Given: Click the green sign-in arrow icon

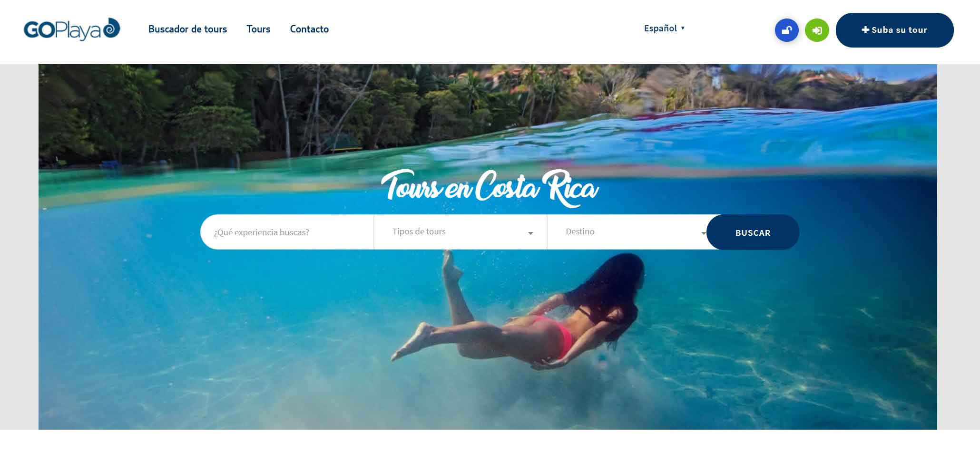Looking at the screenshot, I should pyautogui.click(x=817, y=30).
